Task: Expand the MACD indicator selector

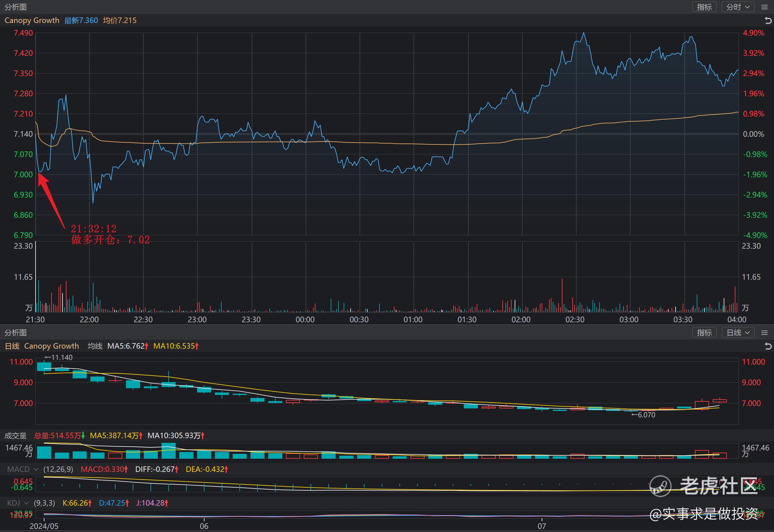Action: pyautogui.click(x=23, y=469)
